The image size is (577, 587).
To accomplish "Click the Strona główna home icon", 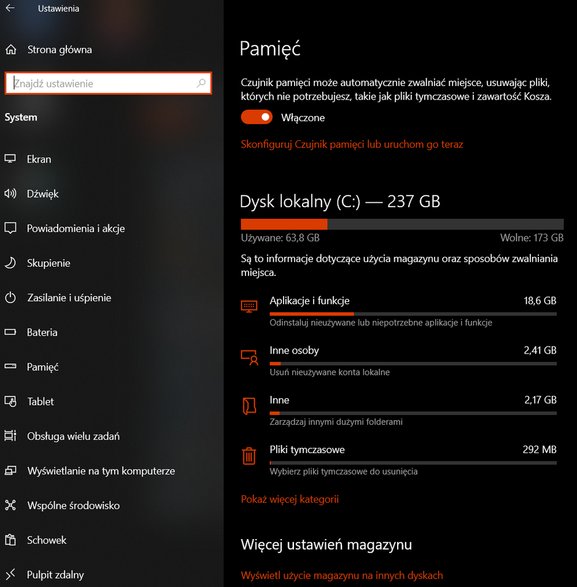I will tap(11, 49).
